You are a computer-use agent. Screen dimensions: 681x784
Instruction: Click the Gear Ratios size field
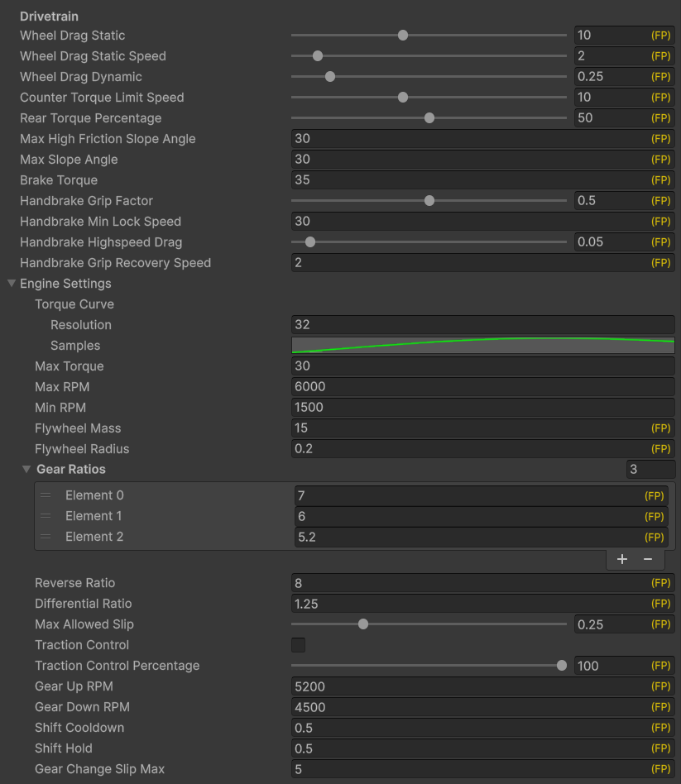650,470
